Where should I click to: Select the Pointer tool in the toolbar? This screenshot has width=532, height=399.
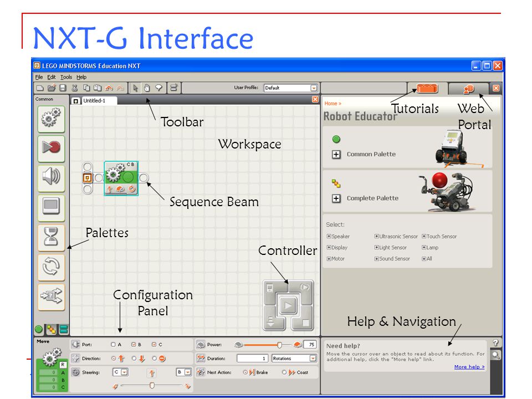tap(135, 88)
